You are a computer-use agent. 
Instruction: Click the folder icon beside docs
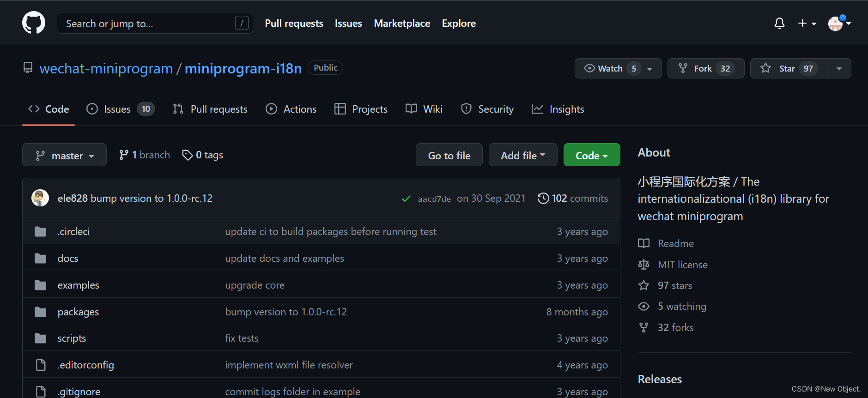pos(41,258)
